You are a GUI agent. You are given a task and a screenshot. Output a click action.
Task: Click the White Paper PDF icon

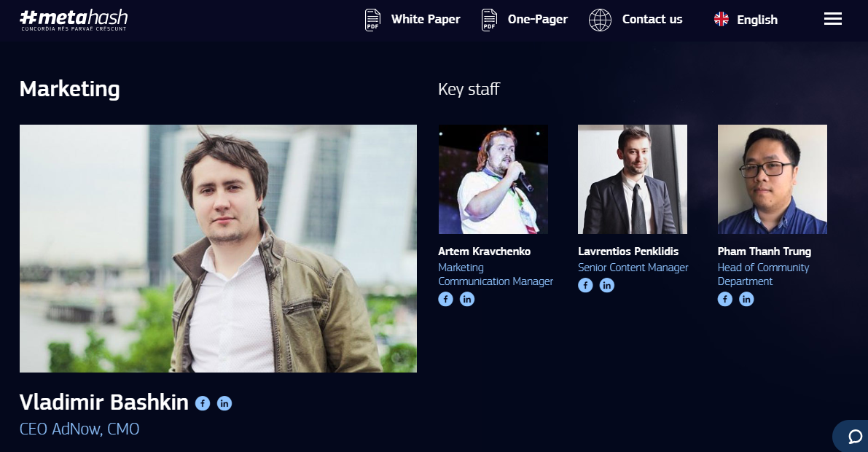click(x=372, y=20)
